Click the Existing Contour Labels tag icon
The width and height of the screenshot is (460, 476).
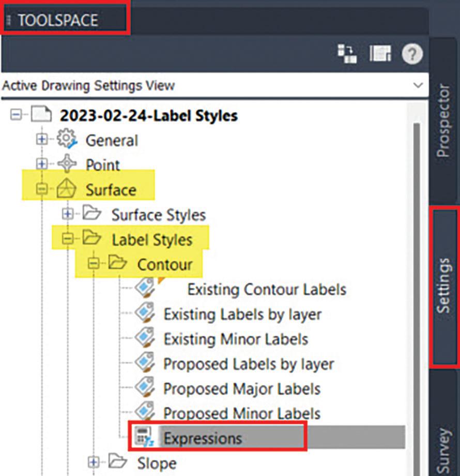[x=145, y=288]
